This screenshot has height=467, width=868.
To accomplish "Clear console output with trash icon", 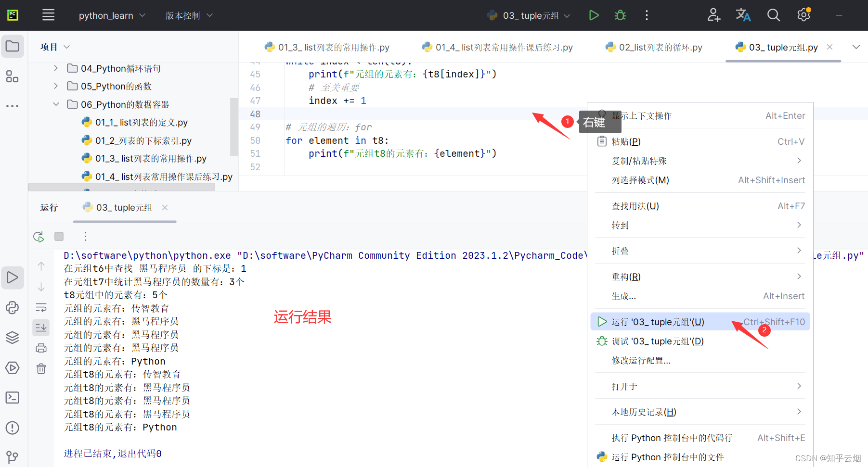I will [x=41, y=368].
